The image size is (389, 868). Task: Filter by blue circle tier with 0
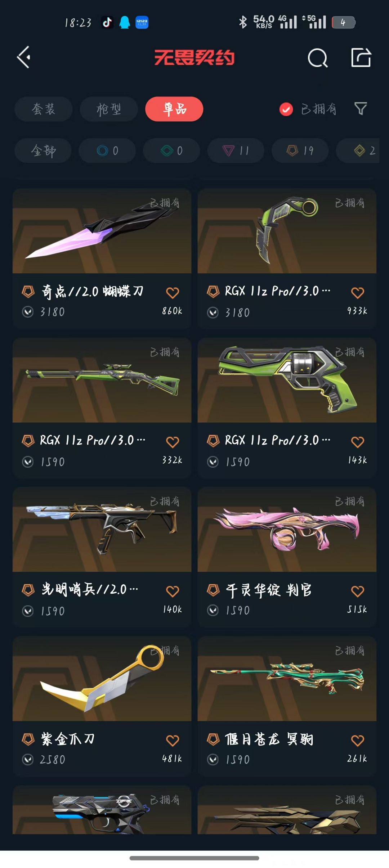[107, 150]
